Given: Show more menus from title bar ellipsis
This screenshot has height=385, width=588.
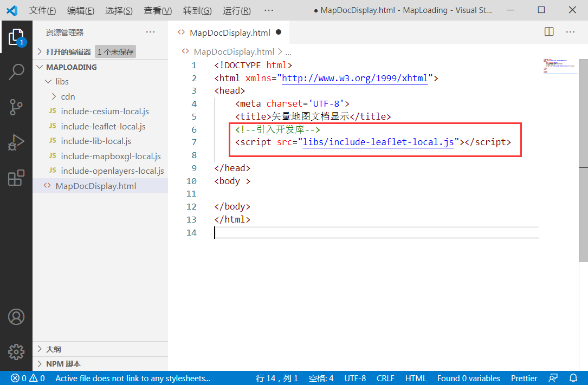Looking at the screenshot, I should pyautogui.click(x=268, y=10).
